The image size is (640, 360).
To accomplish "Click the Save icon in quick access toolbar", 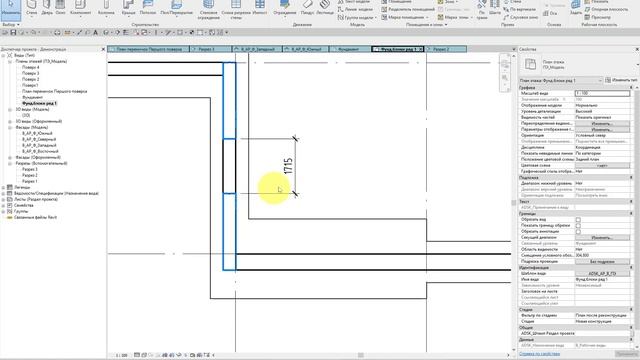I will coord(13,32).
